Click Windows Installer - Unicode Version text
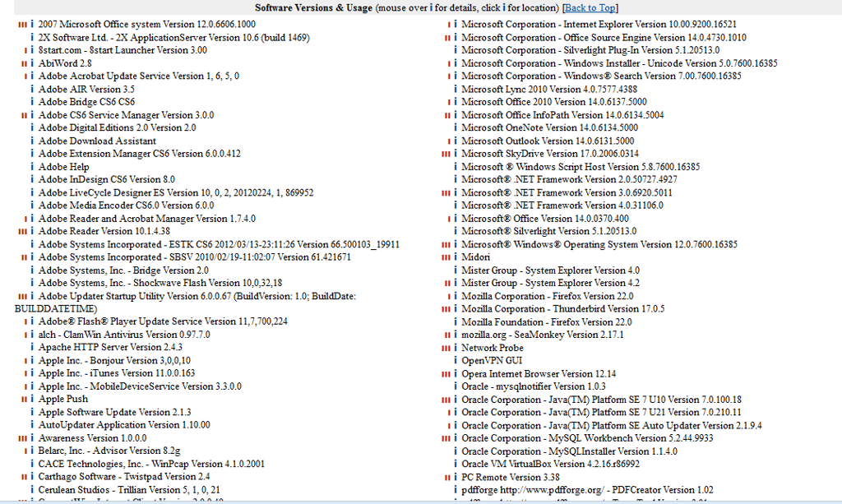 pos(619,63)
